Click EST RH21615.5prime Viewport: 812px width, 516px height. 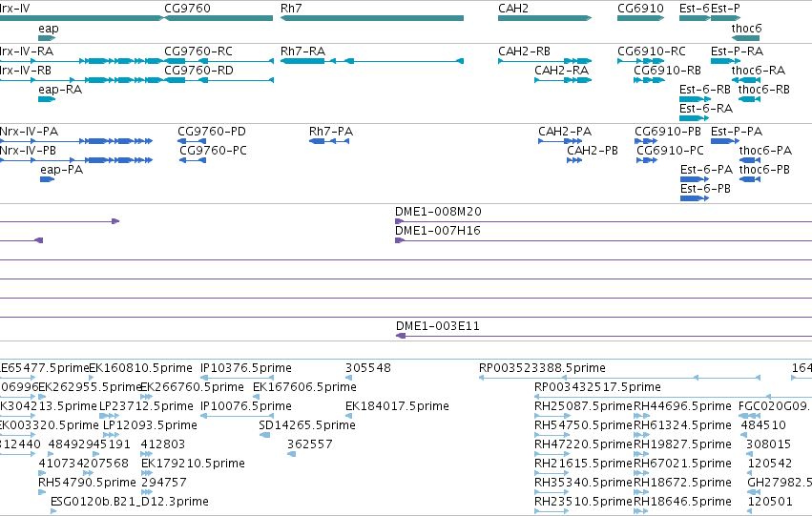(552, 474)
